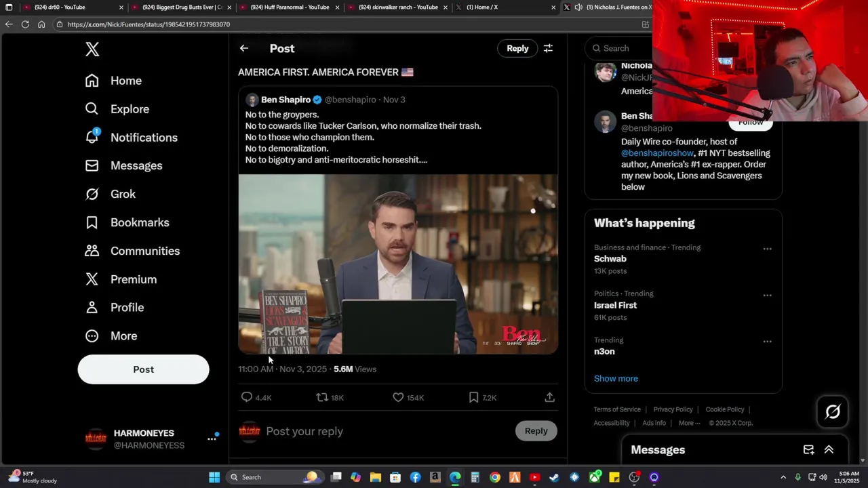Image resolution: width=868 pixels, height=488 pixels.
Task: Open Terms of Service link
Action: (617, 409)
